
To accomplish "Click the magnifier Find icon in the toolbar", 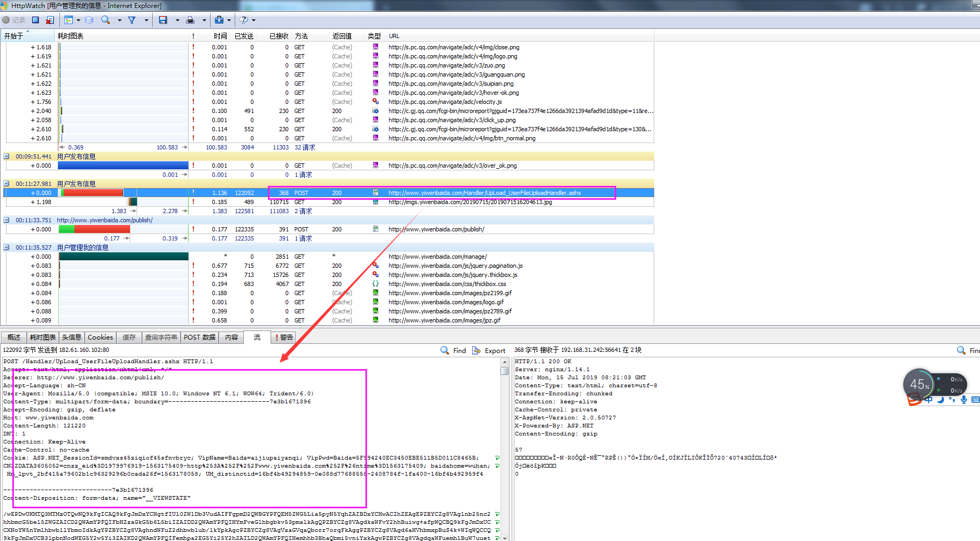I will pyautogui.click(x=106, y=20).
